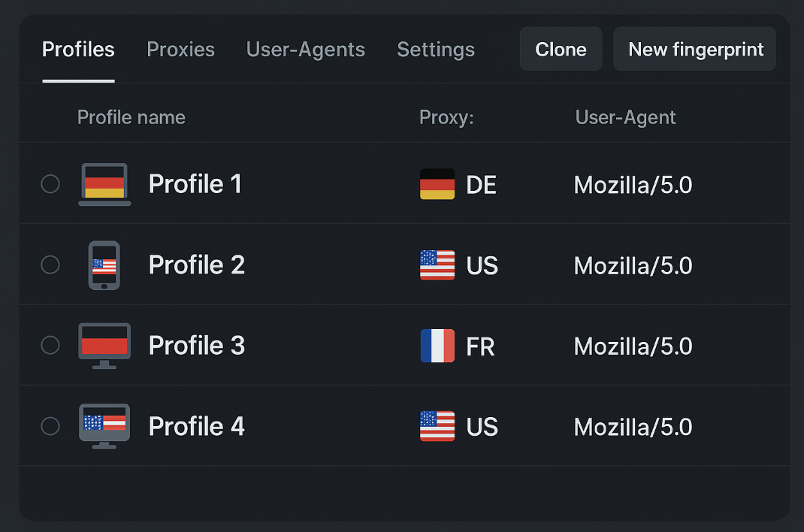Select the Profile 1 radio button

pyautogui.click(x=50, y=184)
